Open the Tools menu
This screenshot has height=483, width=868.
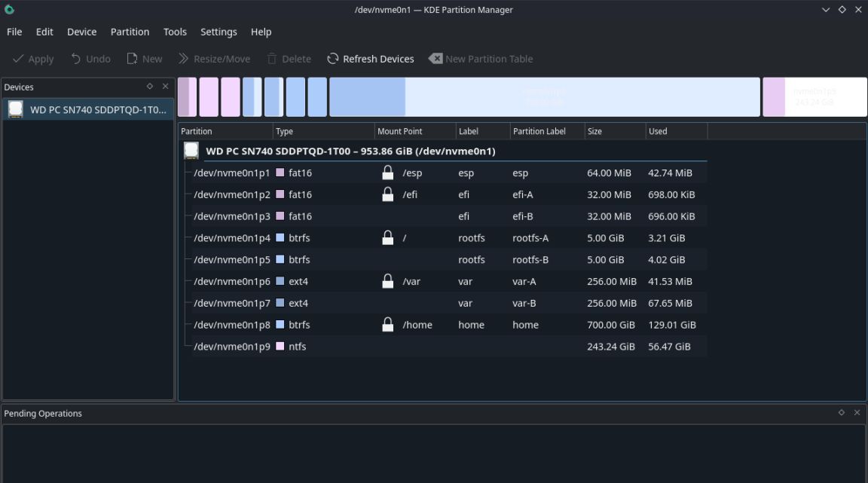tap(175, 32)
